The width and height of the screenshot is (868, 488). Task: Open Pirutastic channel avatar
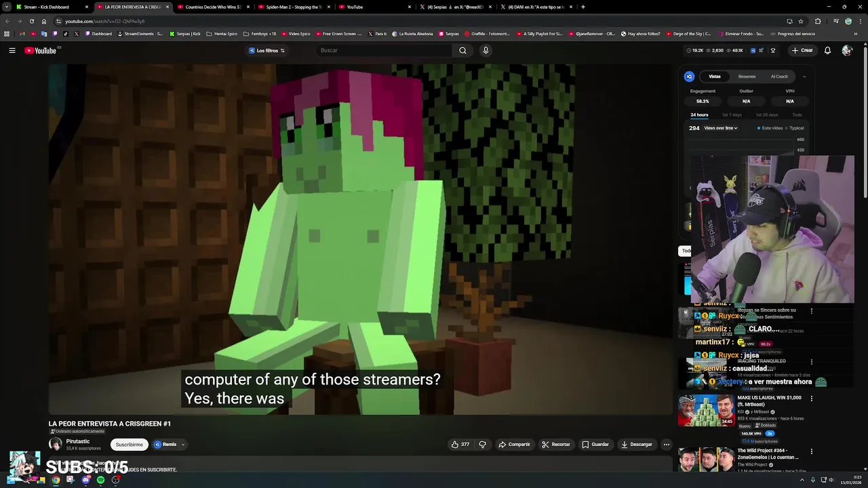tap(56, 444)
